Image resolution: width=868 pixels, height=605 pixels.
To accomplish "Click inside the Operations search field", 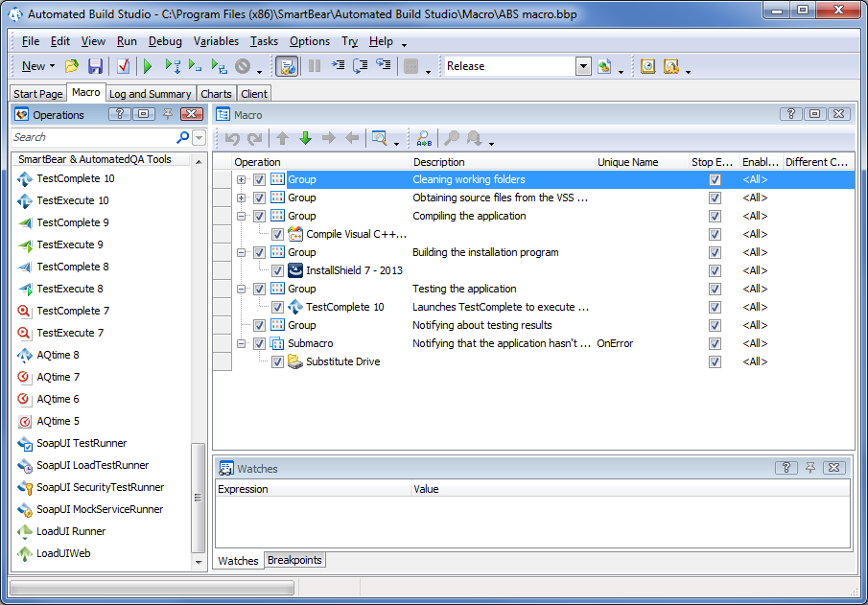I will [x=93, y=137].
